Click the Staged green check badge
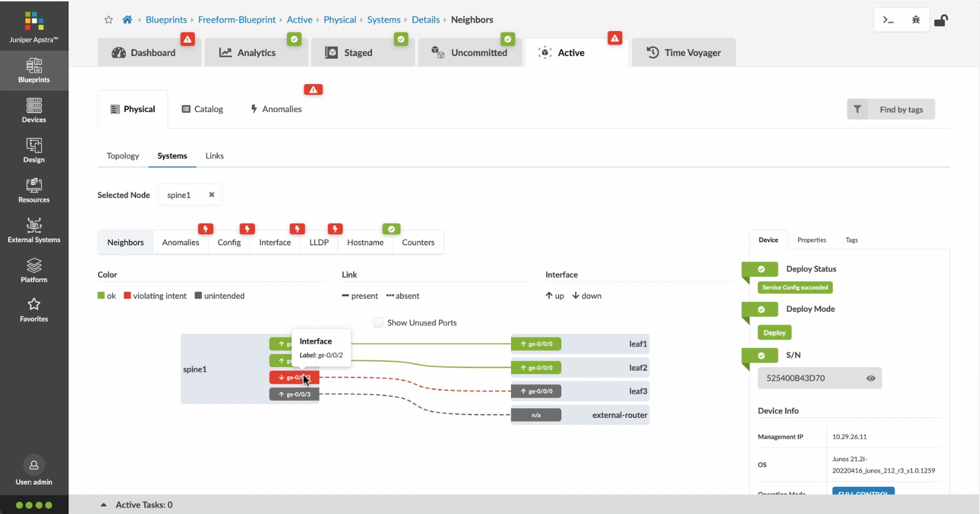 click(x=401, y=39)
